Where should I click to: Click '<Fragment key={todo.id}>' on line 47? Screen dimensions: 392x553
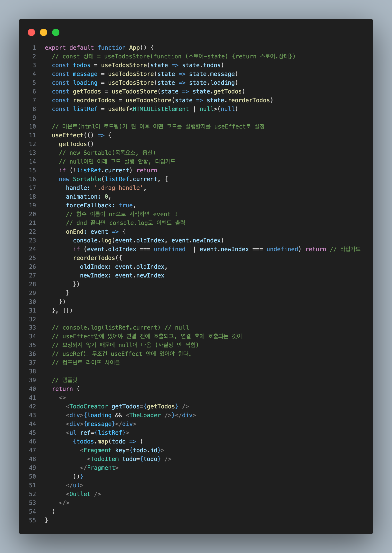[x=122, y=450]
